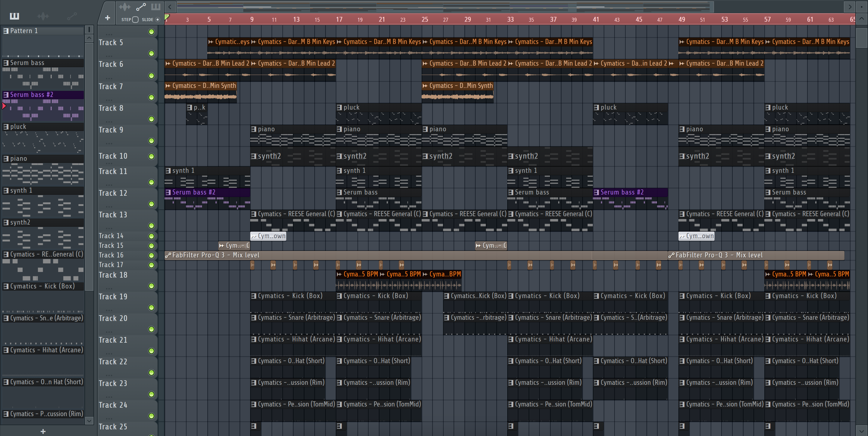The width and height of the screenshot is (868, 436).
Task: Click pattern icon of synth 1 in picker
Action: pyautogui.click(x=6, y=191)
